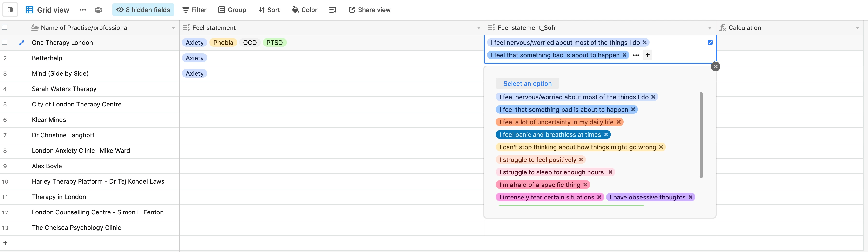868x252 pixels.
Task: Open three-dot overflow in selected cell
Action: tap(636, 55)
